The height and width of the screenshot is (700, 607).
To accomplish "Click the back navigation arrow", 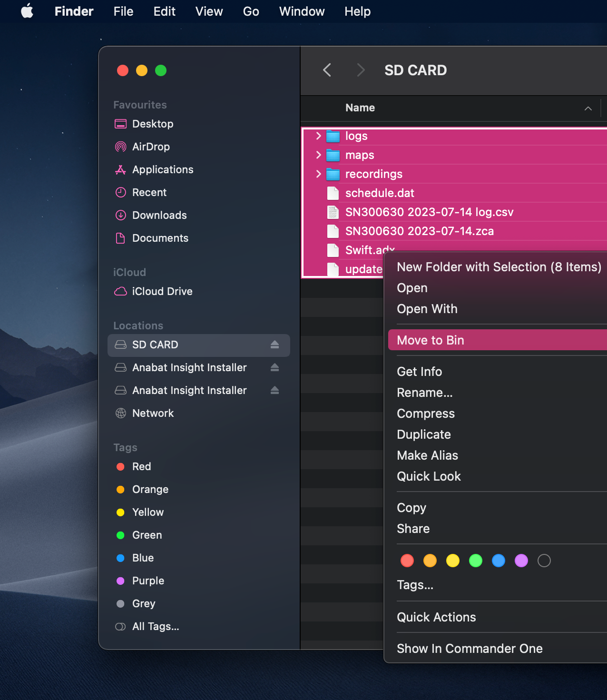I will pyautogui.click(x=327, y=70).
